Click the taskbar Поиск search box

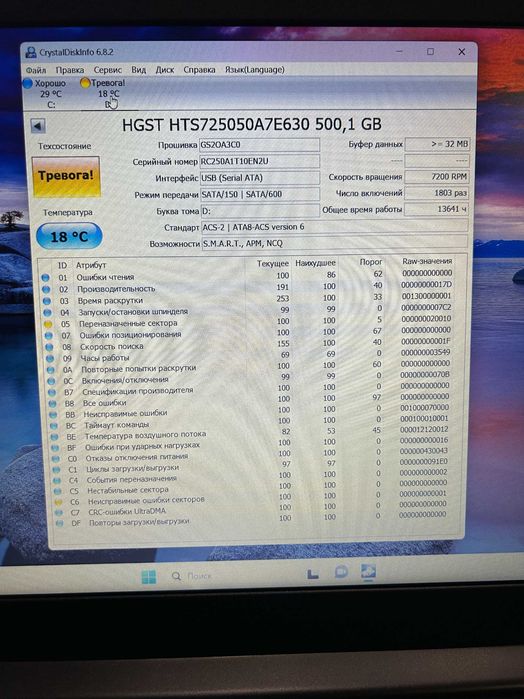(192, 576)
